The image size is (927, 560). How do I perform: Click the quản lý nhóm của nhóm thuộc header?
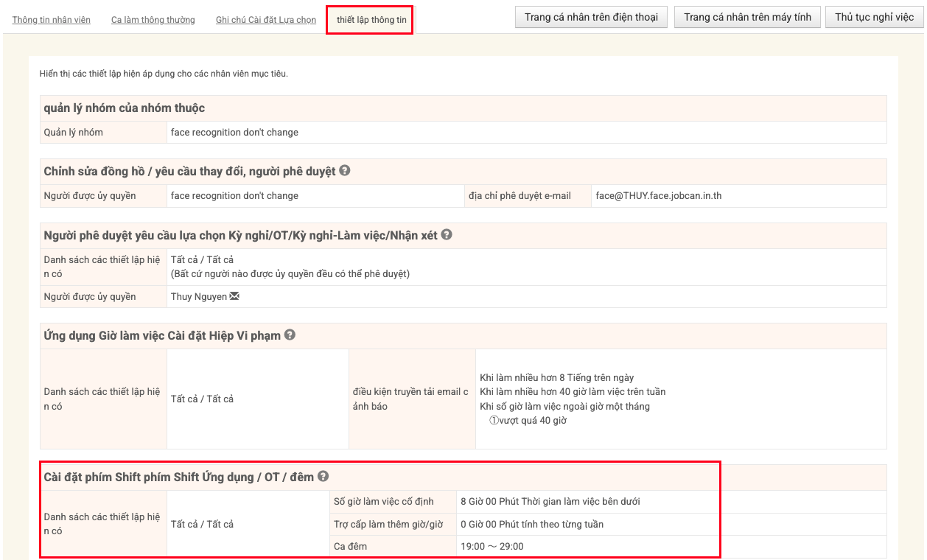[x=125, y=108]
